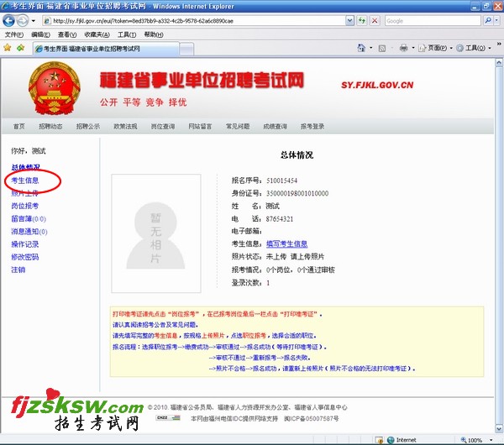Go to 成绩查询 in the navigation bar
The height and width of the screenshot is (445, 504).
[274, 127]
